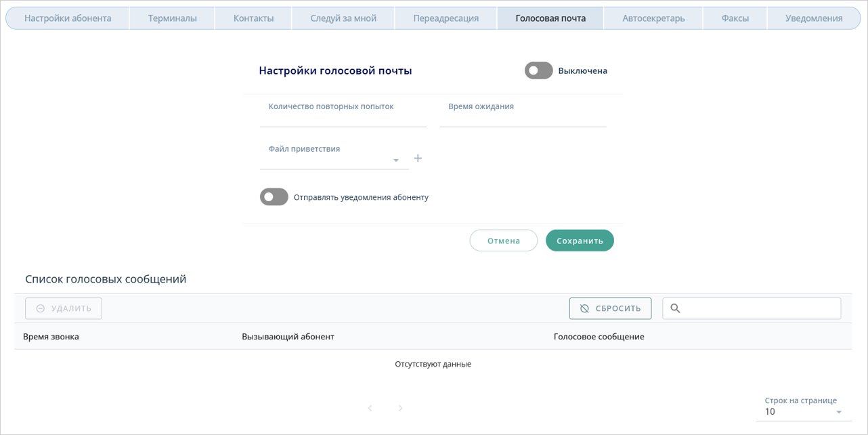Enable the voicemail toggle switch
Image resolution: width=868 pixels, height=435 pixels.
tap(539, 70)
